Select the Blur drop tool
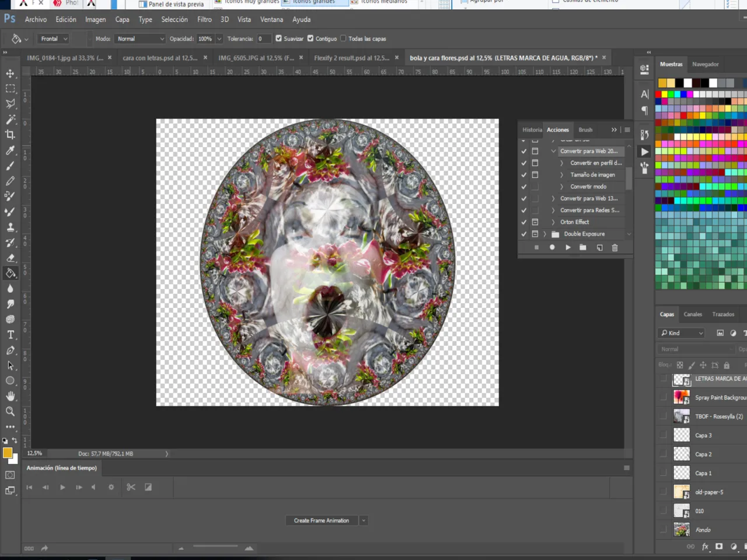This screenshot has width=747, height=560. (11, 289)
